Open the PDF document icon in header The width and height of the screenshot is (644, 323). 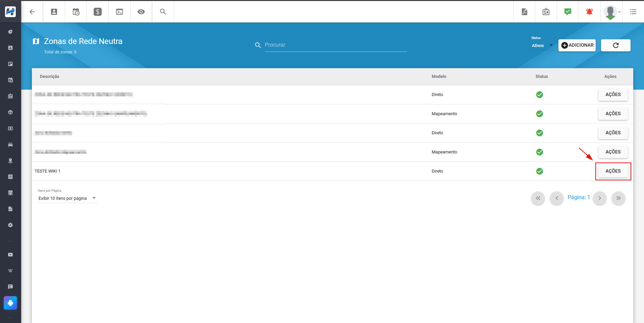pos(525,12)
